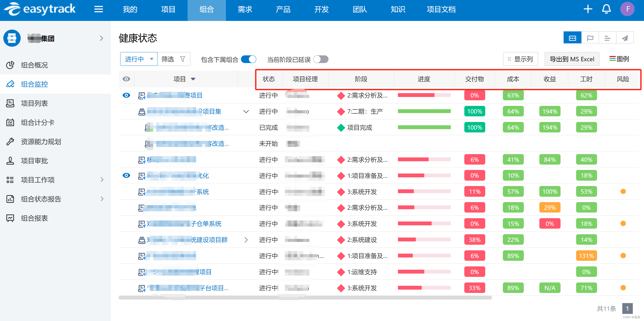Toggle 包含下属组合 switch off
Screen dimensions: 644x321
click(x=248, y=59)
